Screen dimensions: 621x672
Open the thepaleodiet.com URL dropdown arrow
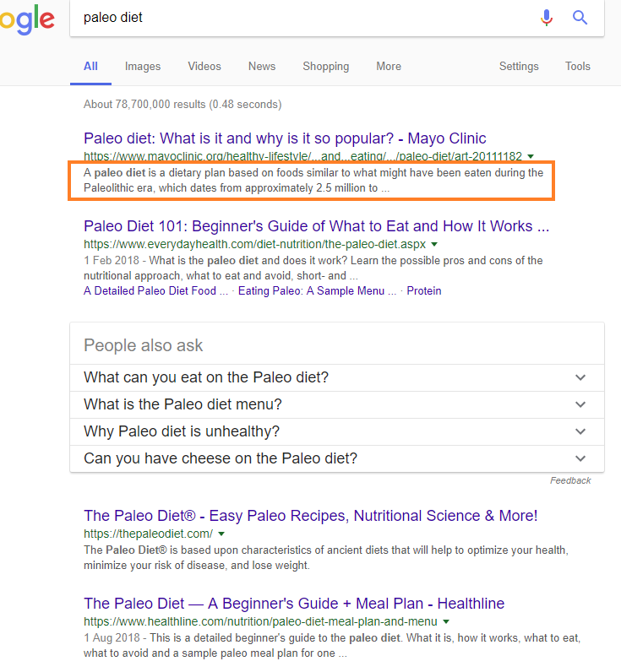pyautogui.click(x=221, y=534)
